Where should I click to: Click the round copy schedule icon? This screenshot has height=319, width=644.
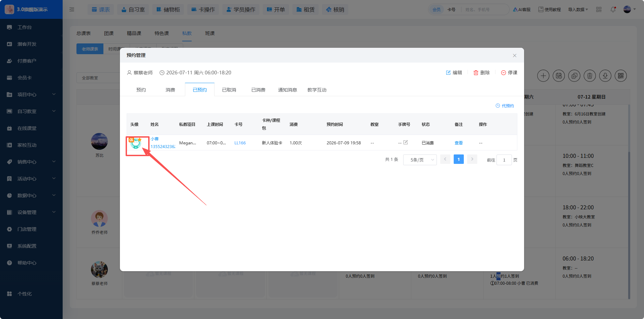click(x=574, y=76)
